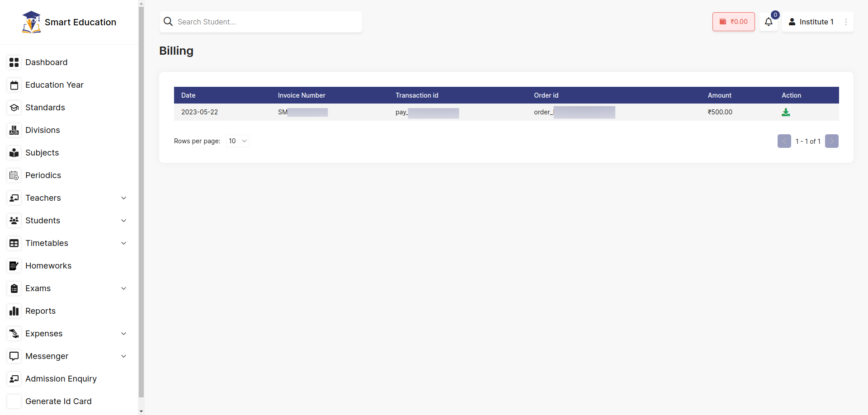Screen dimensions: 868x415
Task: Click the Divisions icon in sidebar
Action: 14,130
